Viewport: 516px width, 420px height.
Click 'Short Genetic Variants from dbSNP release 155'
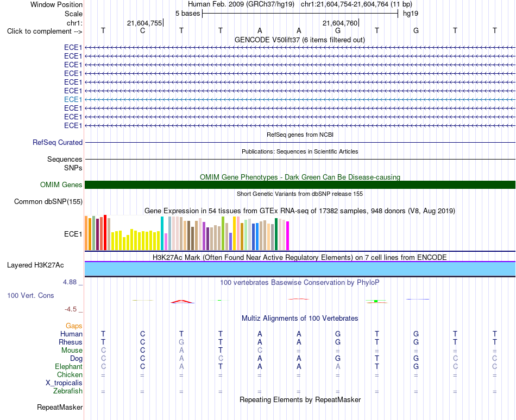[300, 194]
